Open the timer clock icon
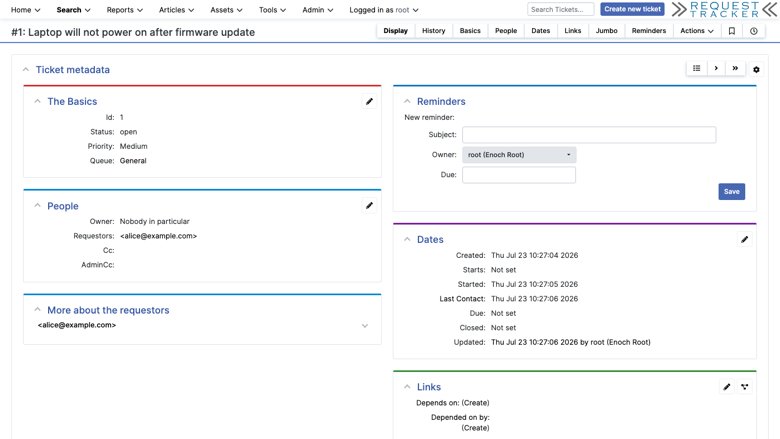The width and height of the screenshot is (780, 439). click(x=754, y=31)
